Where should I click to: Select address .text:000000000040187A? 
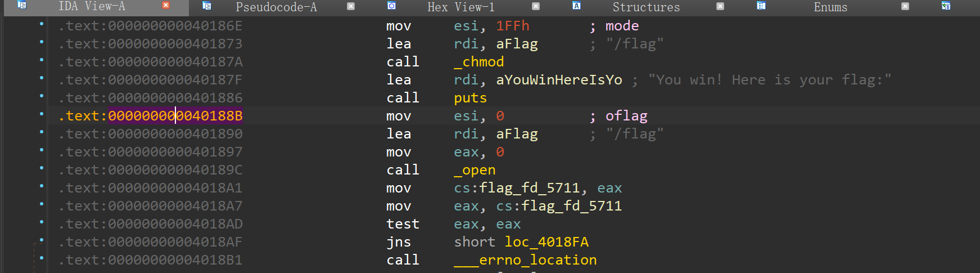(151, 62)
